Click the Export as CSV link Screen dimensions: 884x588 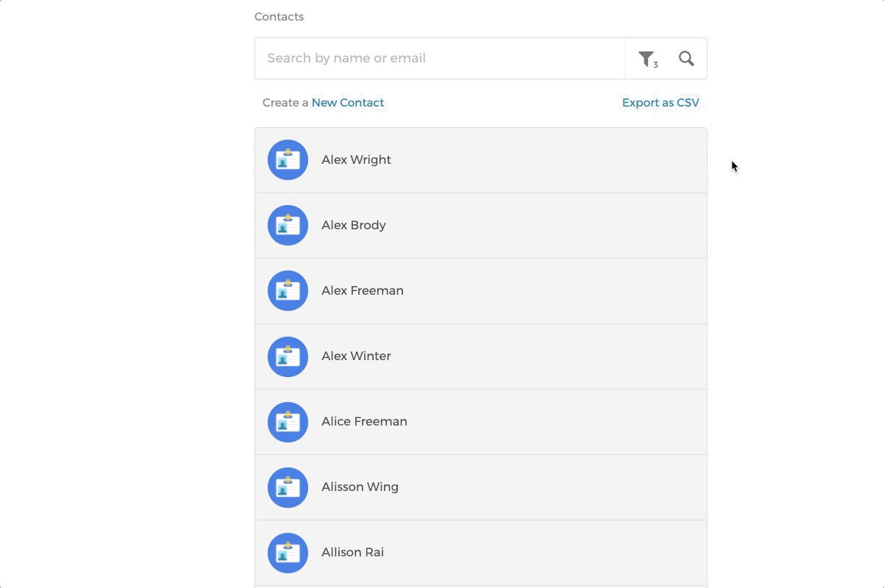(x=660, y=103)
